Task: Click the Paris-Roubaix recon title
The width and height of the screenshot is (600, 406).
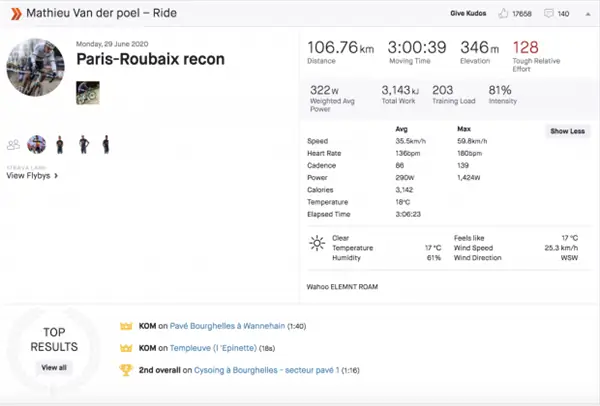Action: click(150, 59)
